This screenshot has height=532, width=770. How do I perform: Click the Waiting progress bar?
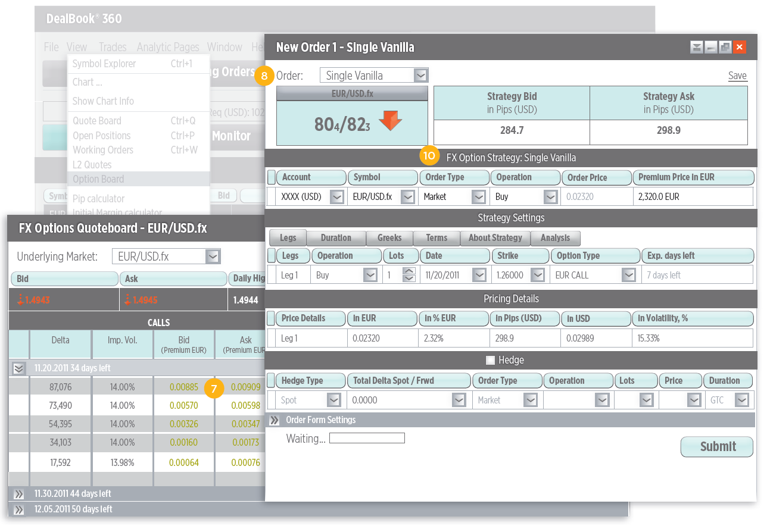(367, 439)
